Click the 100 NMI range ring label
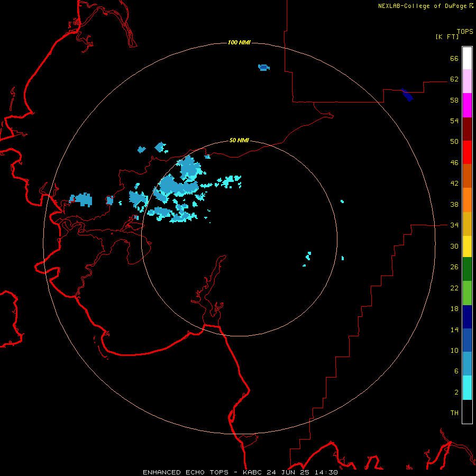 (x=239, y=42)
